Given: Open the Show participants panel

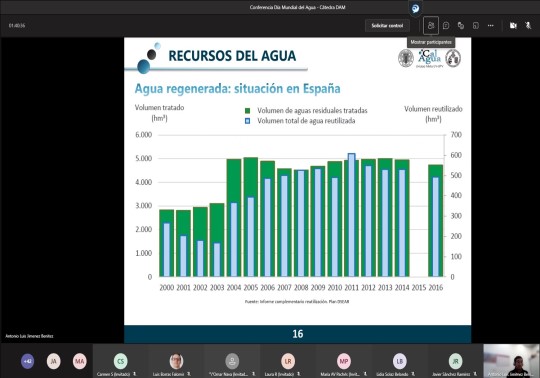Looking at the screenshot, I should (x=431, y=25).
